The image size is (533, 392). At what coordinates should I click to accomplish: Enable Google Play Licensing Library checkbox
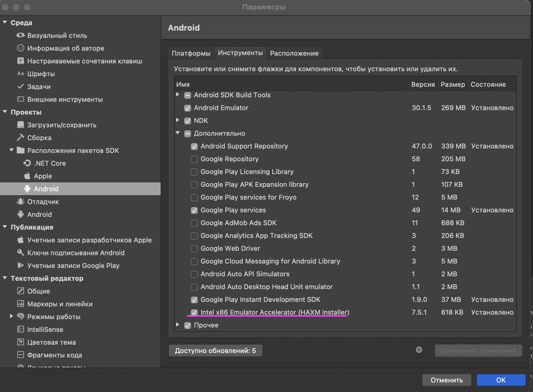(194, 172)
